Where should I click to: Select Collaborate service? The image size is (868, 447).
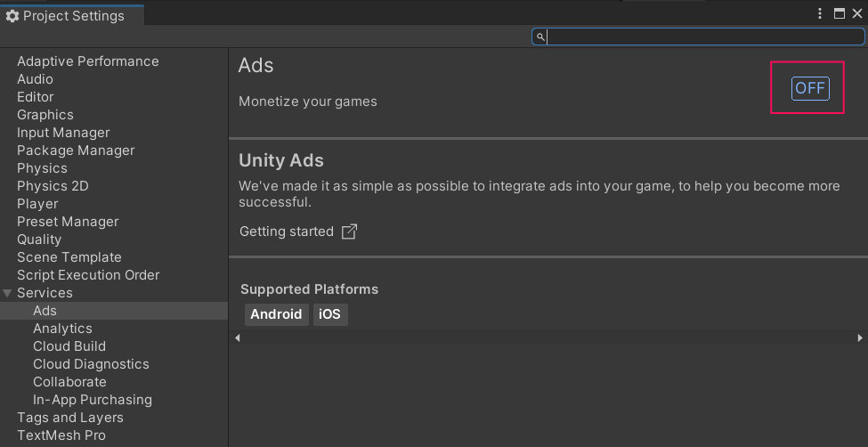tap(69, 382)
